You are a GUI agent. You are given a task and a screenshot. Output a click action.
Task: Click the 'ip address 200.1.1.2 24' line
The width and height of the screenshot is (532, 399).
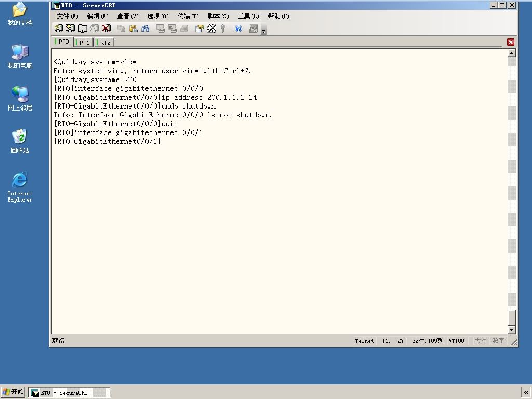tap(155, 97)
